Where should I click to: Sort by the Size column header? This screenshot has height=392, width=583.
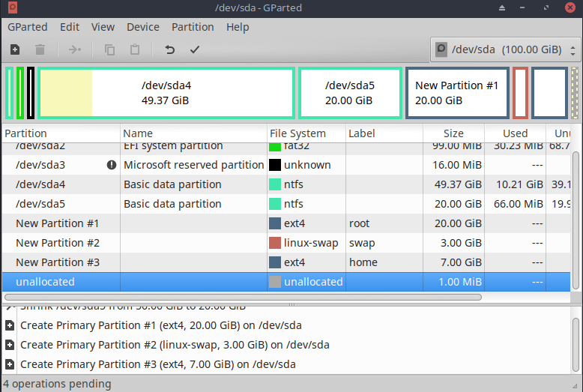453,133
